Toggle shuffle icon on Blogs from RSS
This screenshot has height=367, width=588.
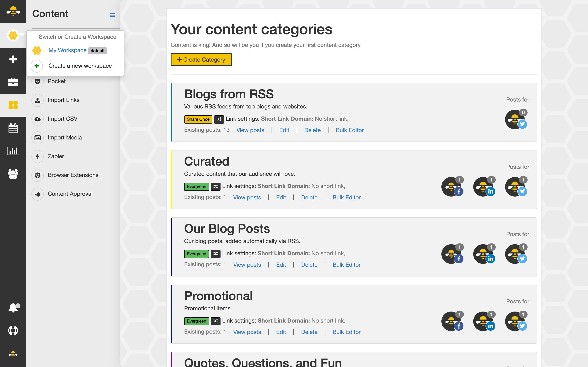(x=219, y=119)
